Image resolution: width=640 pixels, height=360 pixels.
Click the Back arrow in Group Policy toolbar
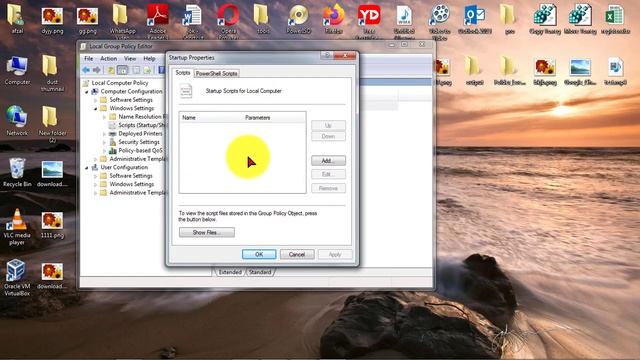click(86, 70)
